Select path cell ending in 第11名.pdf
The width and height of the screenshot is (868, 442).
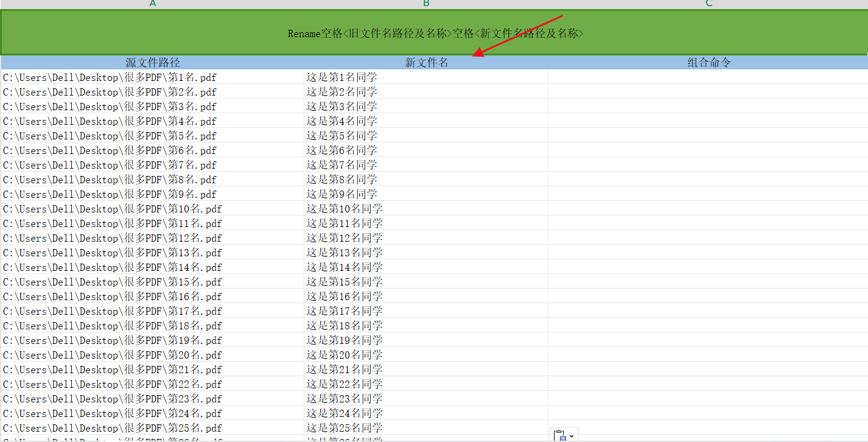[153, 223]
